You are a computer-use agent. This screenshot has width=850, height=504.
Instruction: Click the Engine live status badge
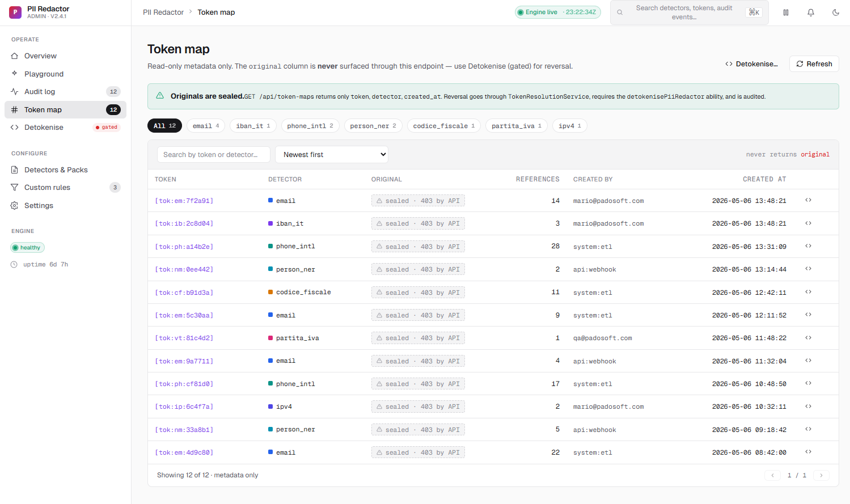tap(557, 12)
